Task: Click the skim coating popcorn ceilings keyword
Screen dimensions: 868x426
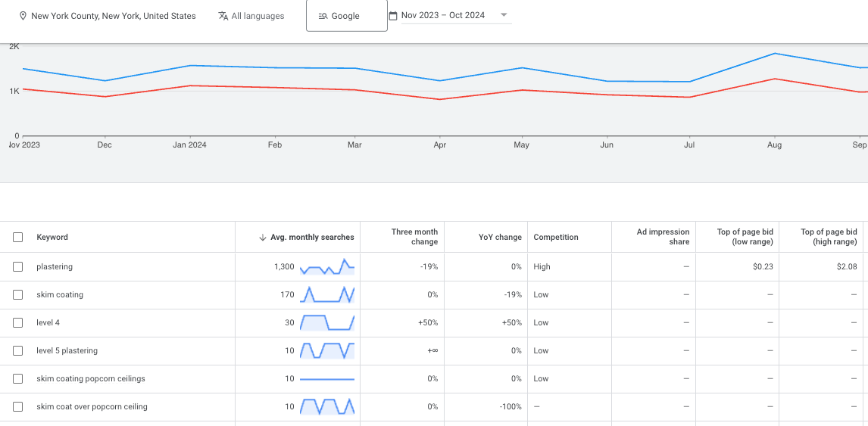Action: [x=90, y=379]
